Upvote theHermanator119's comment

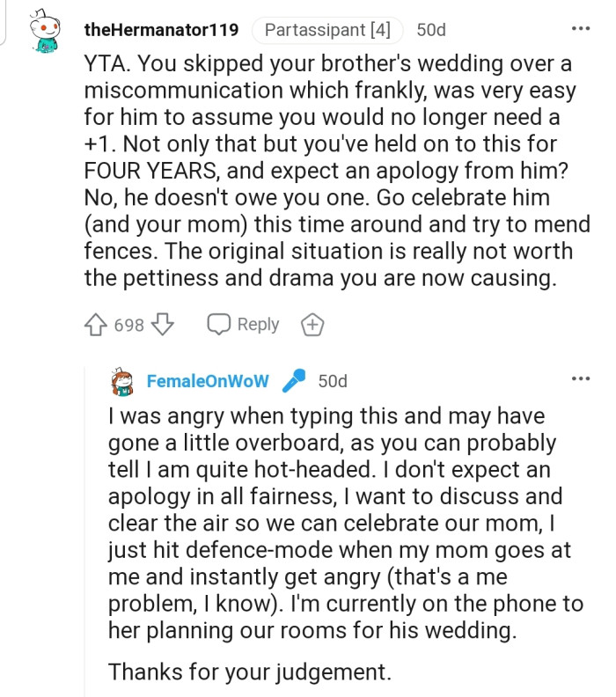click(x=95, y=325)
